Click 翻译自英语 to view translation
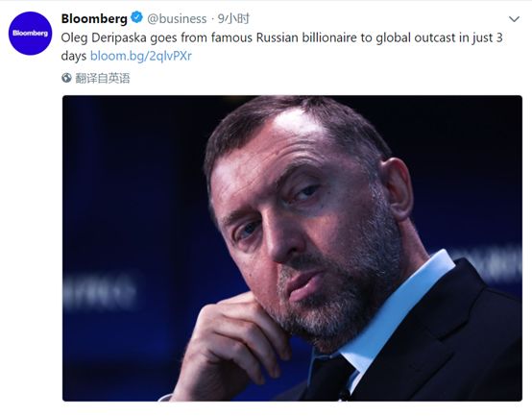Screen dimensions: 532x416 point(103,79)
